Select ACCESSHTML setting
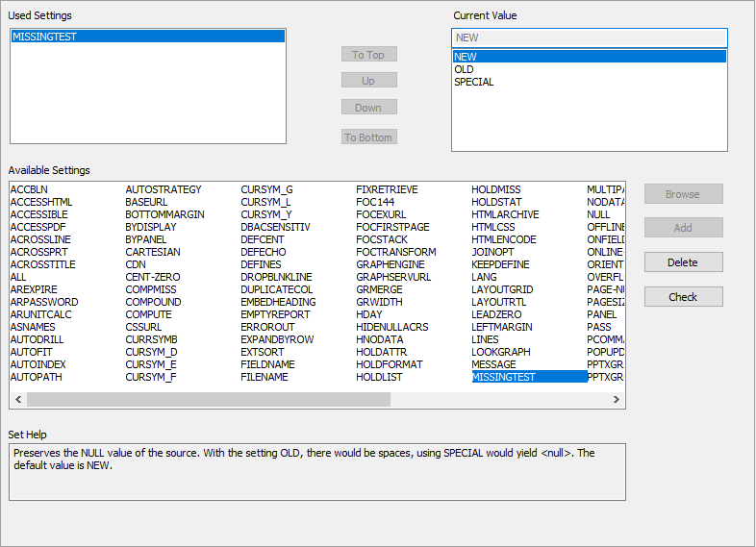The width and height of the screenshot is (756, 547). 41,202
